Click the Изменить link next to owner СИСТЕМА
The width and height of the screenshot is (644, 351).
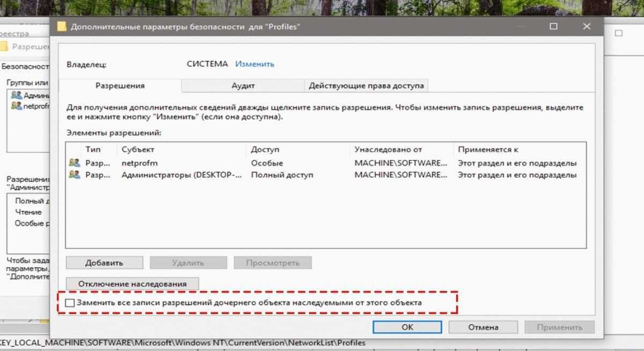coord(254,64)
